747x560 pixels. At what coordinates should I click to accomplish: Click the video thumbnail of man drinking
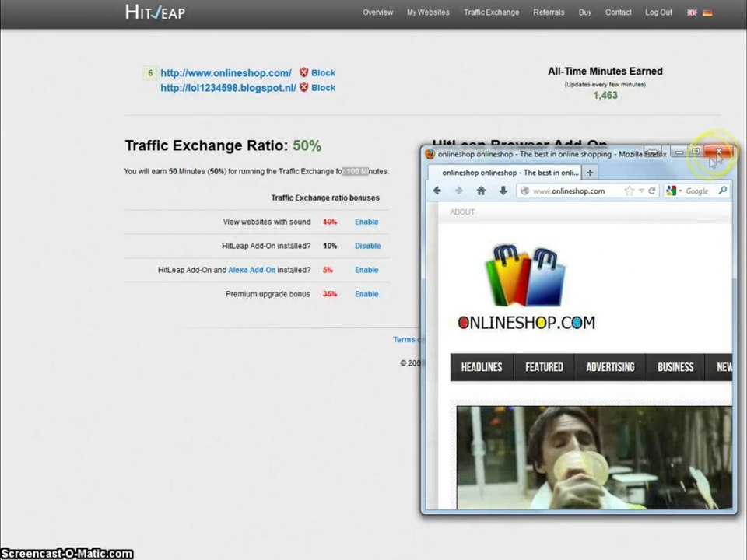[x=594, y=457]
